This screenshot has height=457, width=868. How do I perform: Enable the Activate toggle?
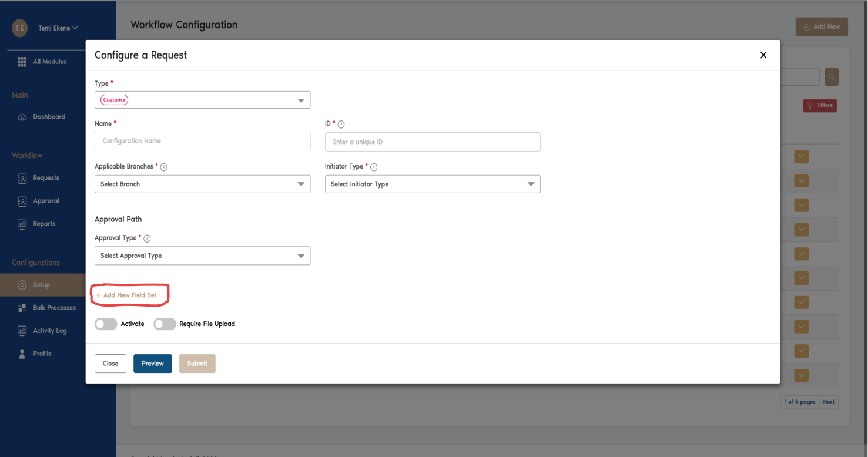pyautogui.click(x=105, y=324)
